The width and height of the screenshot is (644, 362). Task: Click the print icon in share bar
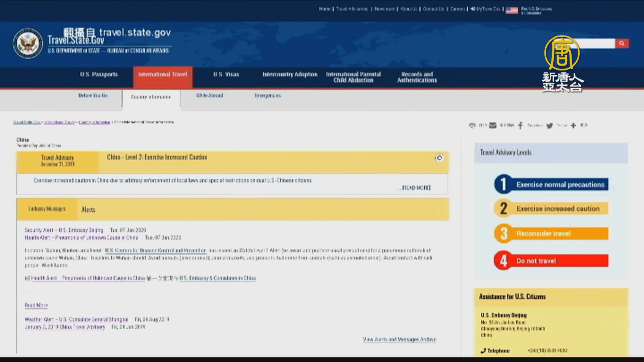coord(472,125)
